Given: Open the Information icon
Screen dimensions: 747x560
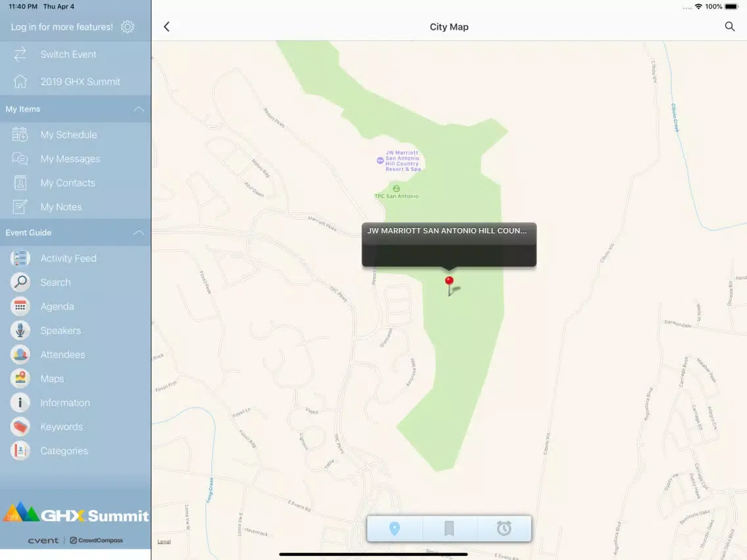Looking at the screenshot, I should [x=20, y=402].
